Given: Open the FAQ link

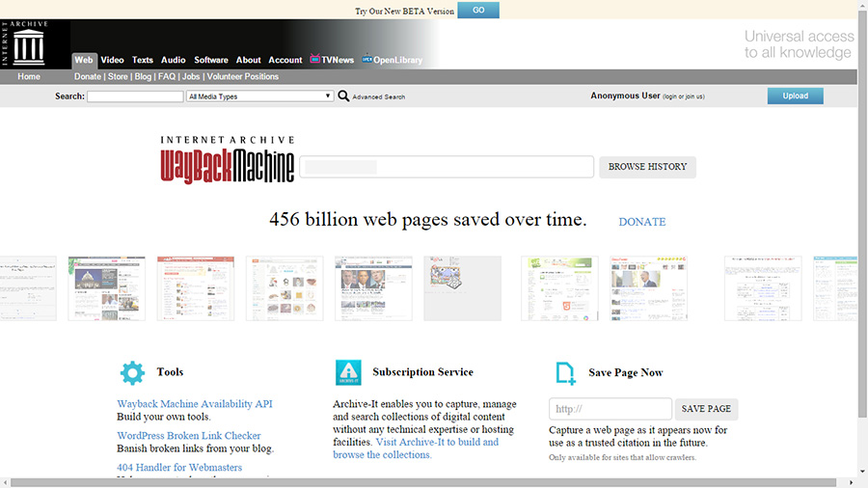Looking at the screenshot, I should [167, 76].
